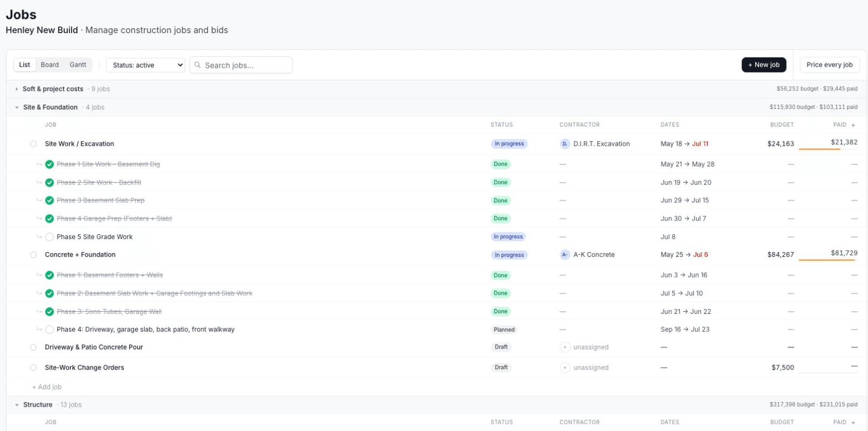Collapse the Site & Foundation group
This screenshot has width=868, height=431.
[x=17, y=107]
